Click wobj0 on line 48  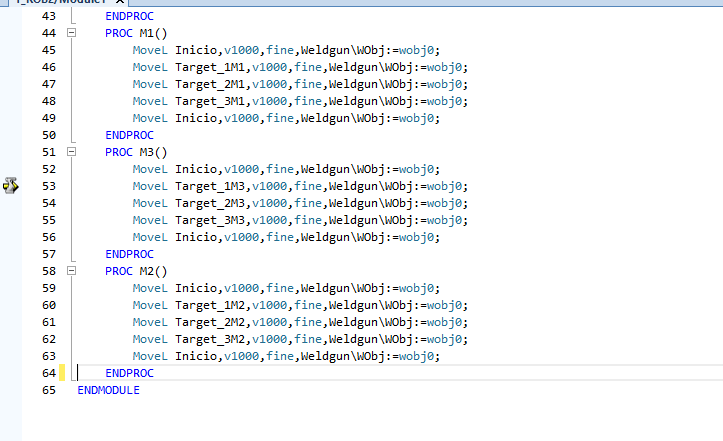point(444,101)
